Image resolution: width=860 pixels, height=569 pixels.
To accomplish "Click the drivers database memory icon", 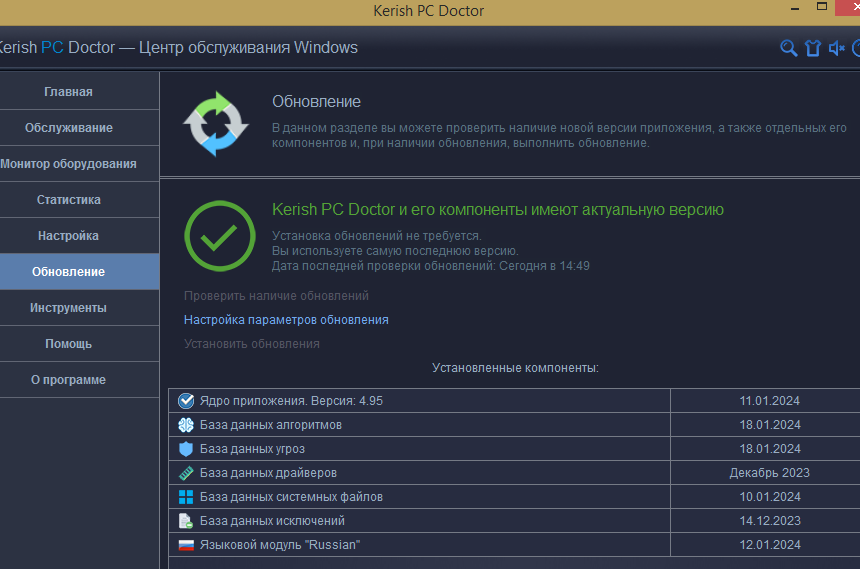I will 186,473.
